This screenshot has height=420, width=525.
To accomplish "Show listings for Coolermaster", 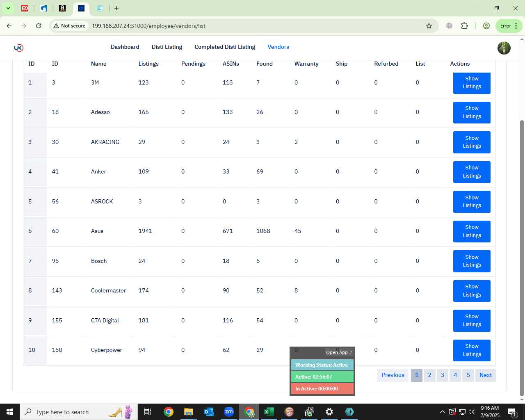I will [472, 291].
